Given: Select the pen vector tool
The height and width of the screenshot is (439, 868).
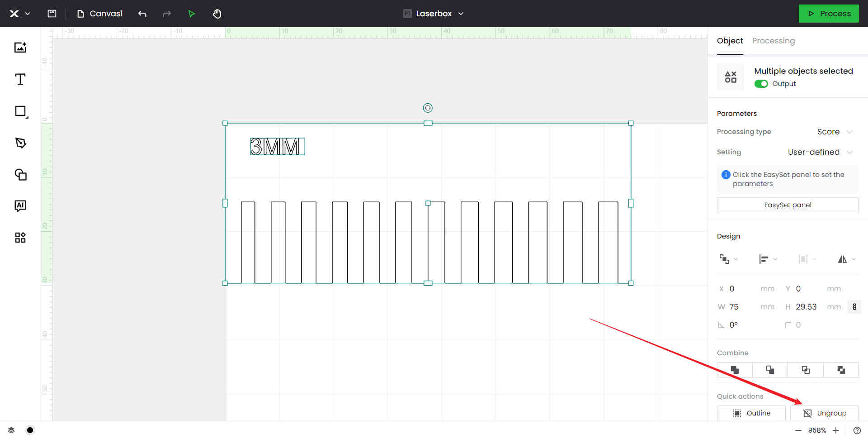Looking at the screenshot, I should pyautogui.click(x=20, y=143).
